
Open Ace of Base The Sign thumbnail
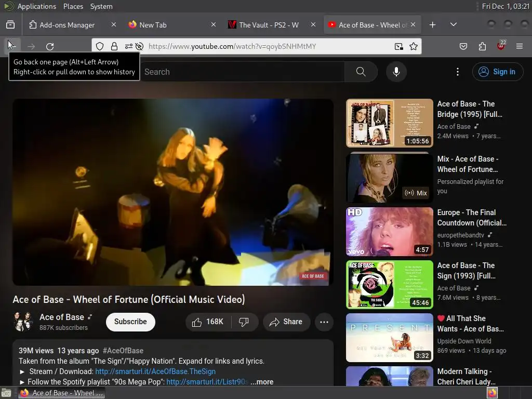pos(390,284)
